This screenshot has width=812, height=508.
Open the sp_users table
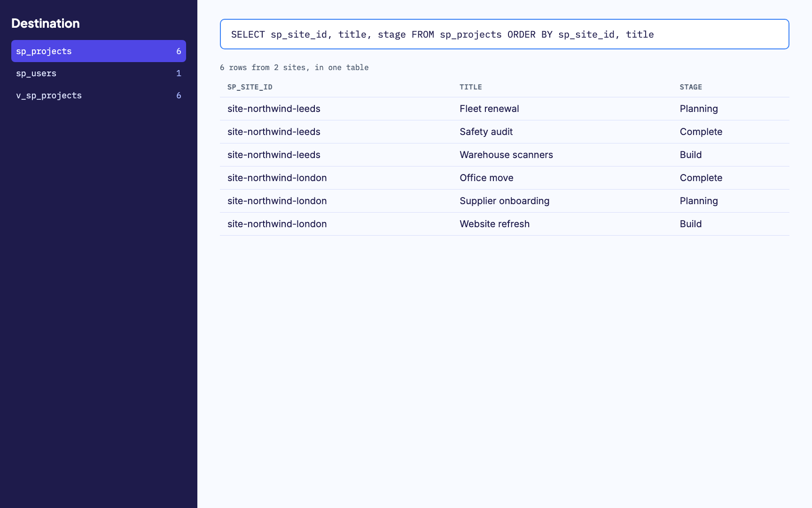[99, 73]
